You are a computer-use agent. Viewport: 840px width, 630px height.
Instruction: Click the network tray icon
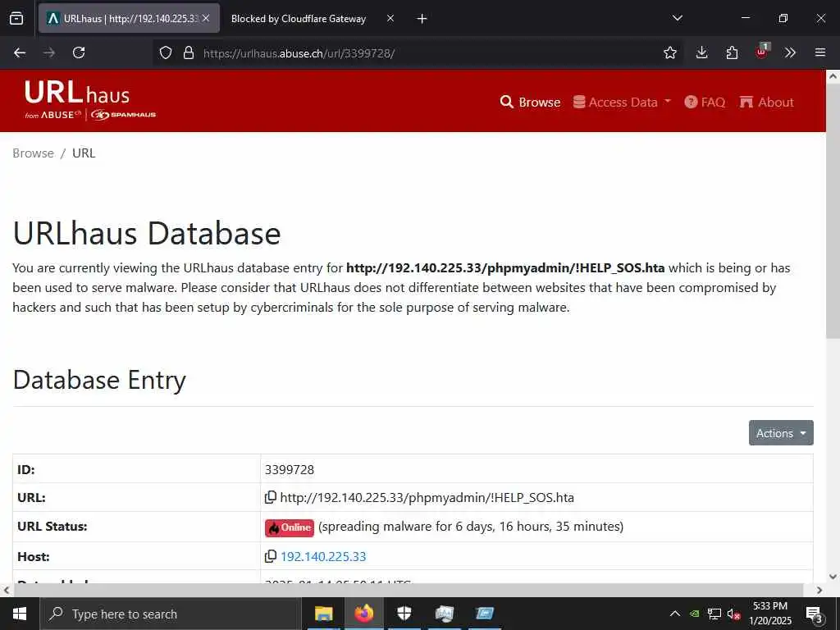pyautogui.click(x=714, y=614)
